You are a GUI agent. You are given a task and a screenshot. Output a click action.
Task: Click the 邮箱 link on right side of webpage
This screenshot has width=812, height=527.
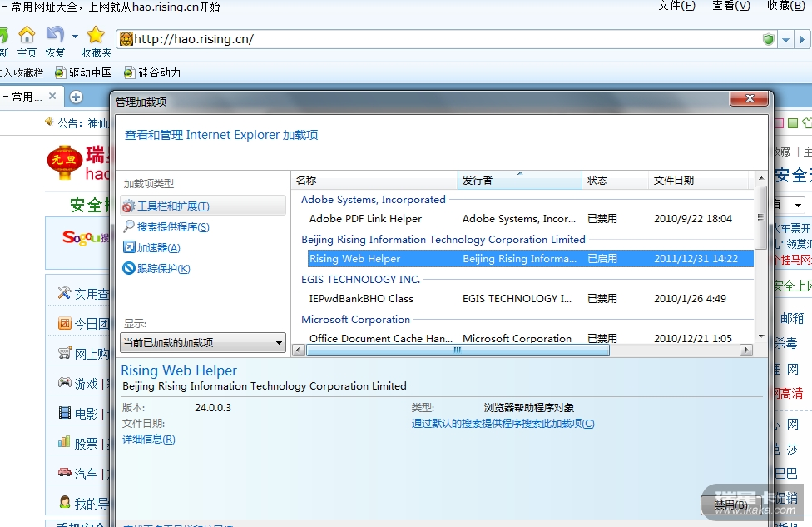click(792, 318)
